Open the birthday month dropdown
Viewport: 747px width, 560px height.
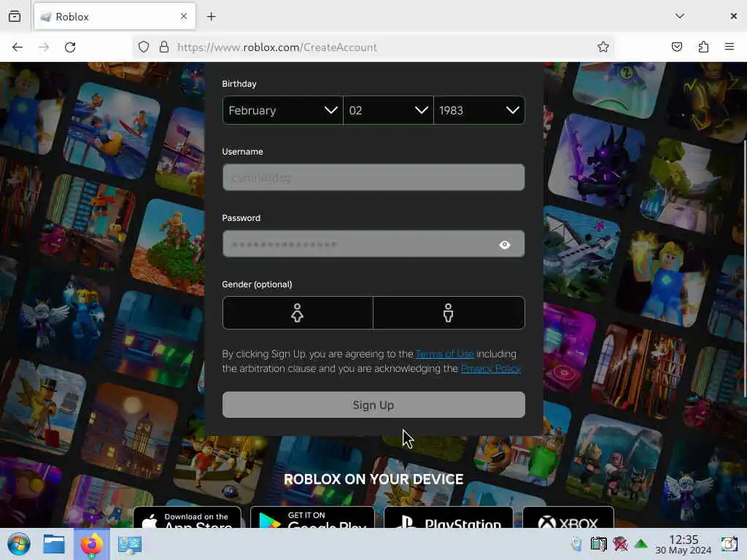pyautogui.click(x=283, y=111)
